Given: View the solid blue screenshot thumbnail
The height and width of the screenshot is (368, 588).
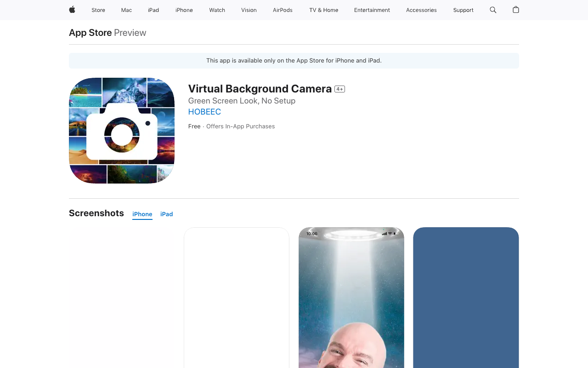Looking at the screenshot, I should (x=466, y=298).
